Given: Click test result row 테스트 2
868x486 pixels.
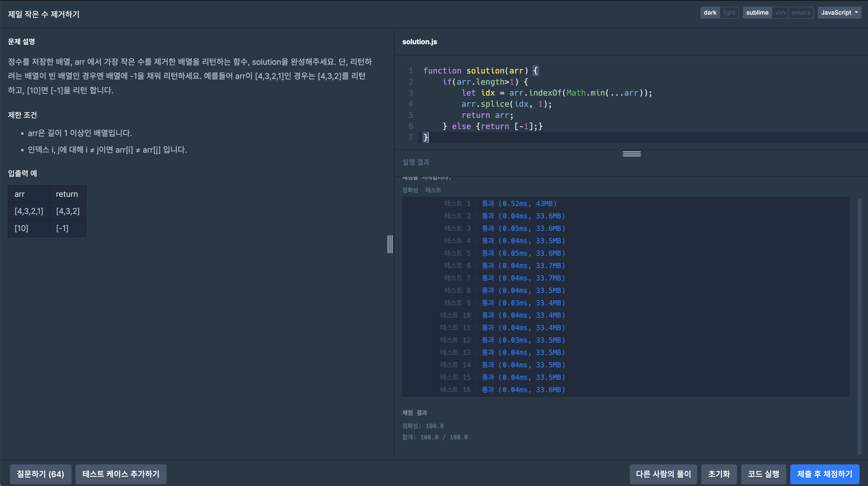Looking at the screenshot, I should click(505, 216).
